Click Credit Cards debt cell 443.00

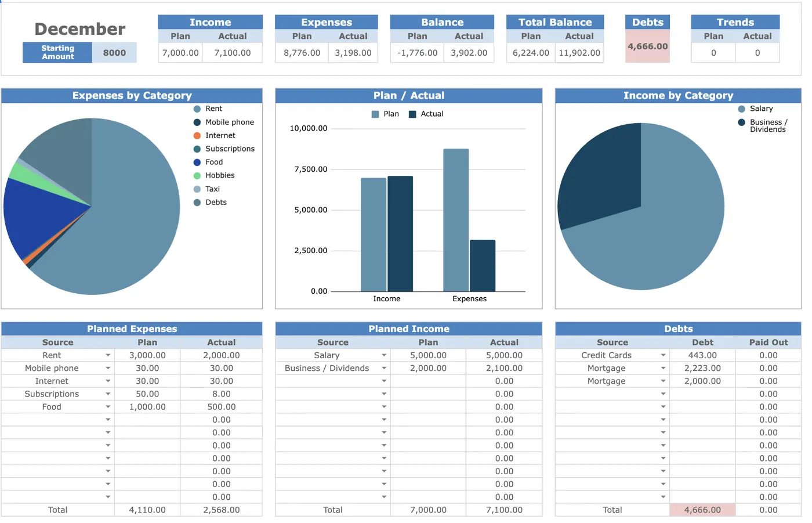click(702, 355)
